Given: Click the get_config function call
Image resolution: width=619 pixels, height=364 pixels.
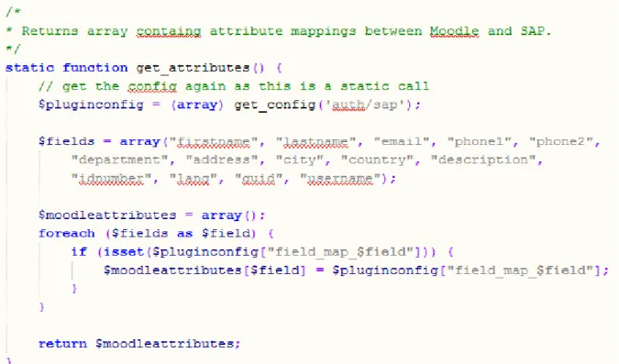Looking at the screenshot, I should coord(275,105).
